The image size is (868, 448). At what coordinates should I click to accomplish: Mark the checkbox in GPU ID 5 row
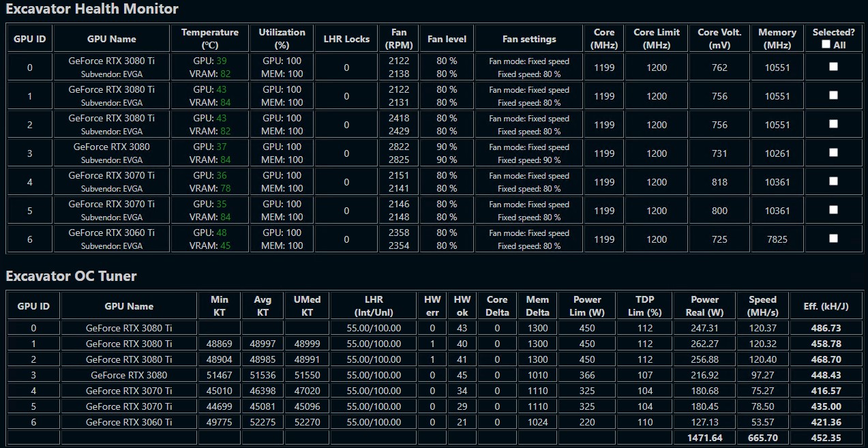click(833, 210)
